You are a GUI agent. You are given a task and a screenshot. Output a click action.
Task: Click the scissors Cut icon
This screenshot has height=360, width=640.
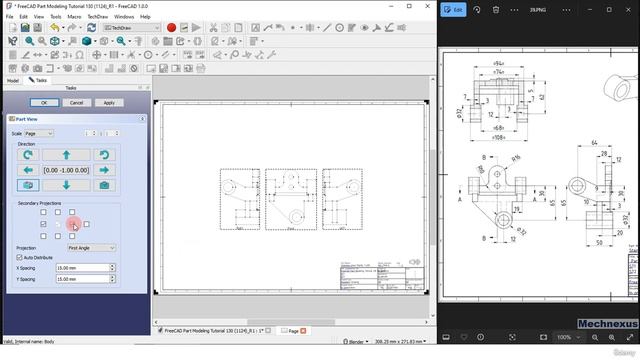(213, 28)
